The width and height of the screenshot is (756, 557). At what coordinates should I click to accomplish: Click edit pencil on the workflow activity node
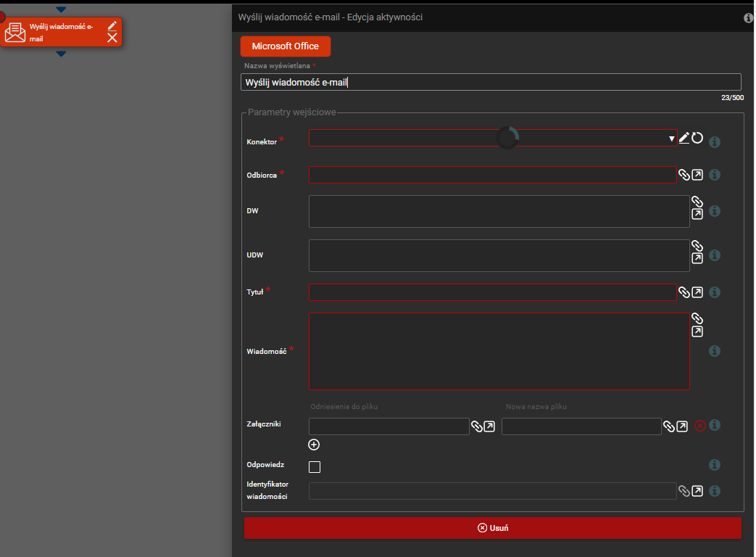112,25
